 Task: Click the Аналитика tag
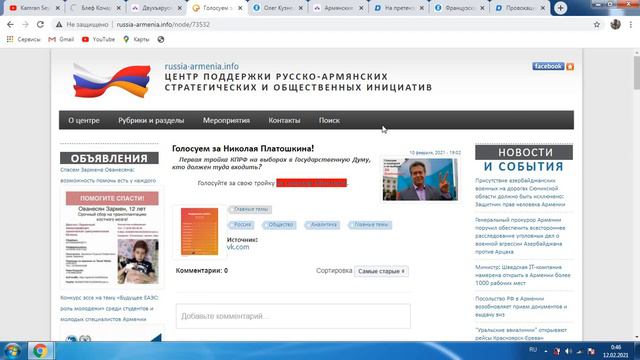coord(323,224)
